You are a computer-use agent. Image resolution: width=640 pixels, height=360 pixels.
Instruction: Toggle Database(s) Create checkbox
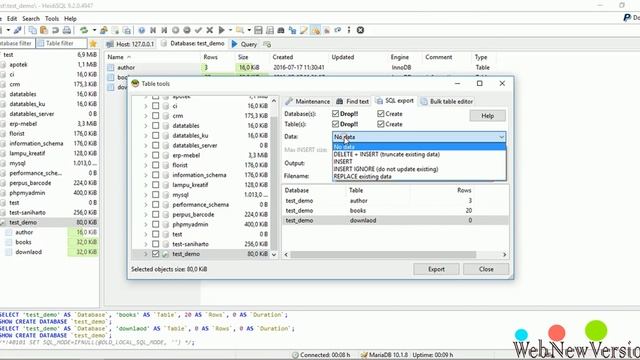point(381,113)
